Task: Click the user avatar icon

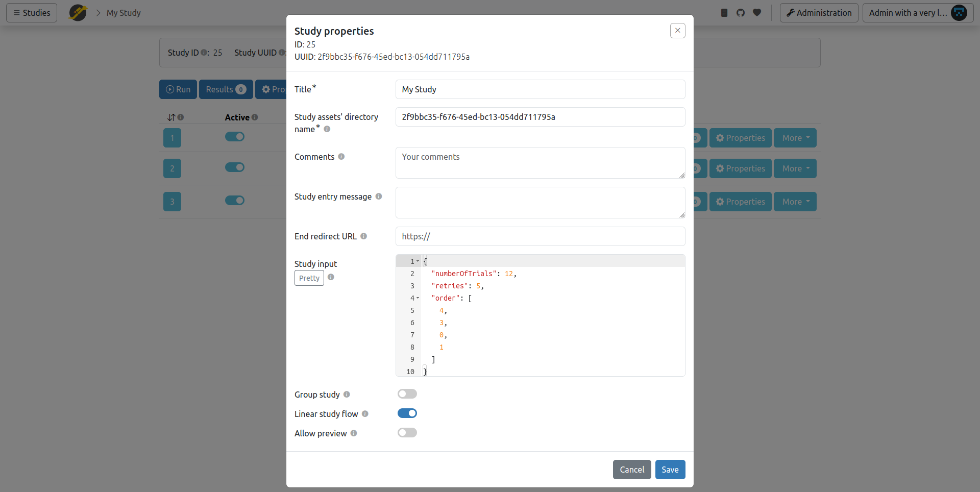Action: [x=959, y=13]
